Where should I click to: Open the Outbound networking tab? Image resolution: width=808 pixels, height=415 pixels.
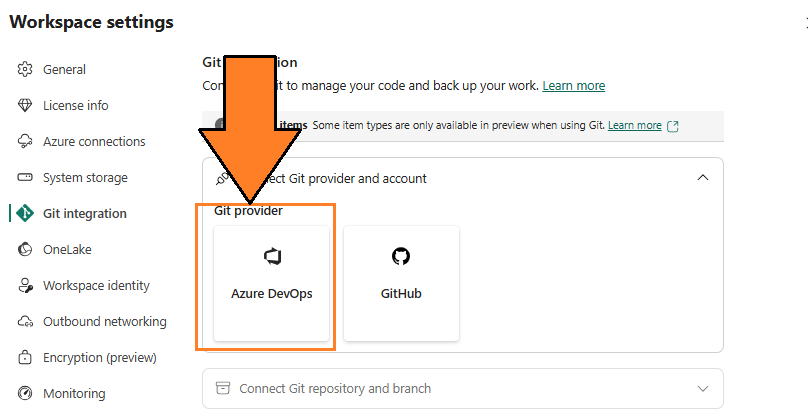click(x=104, y=322)
